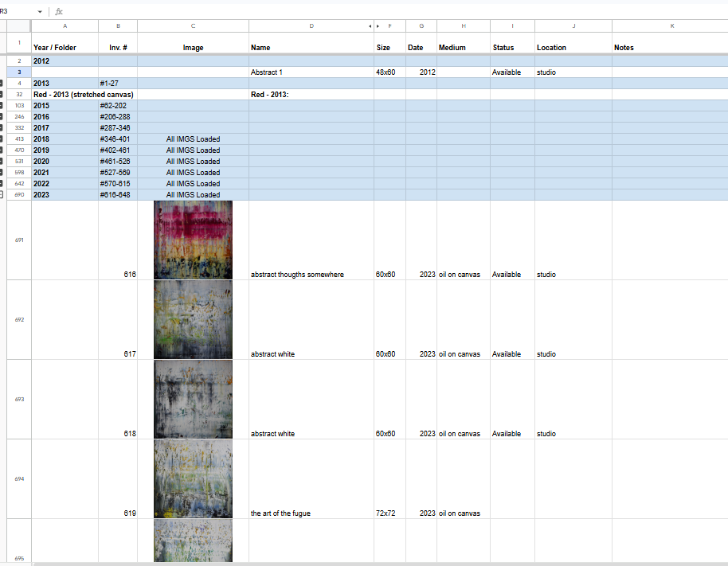Screen dimensions: 728x566
Task: Click the painting thumbnail for inventory 617
Action: click(193, 320)
